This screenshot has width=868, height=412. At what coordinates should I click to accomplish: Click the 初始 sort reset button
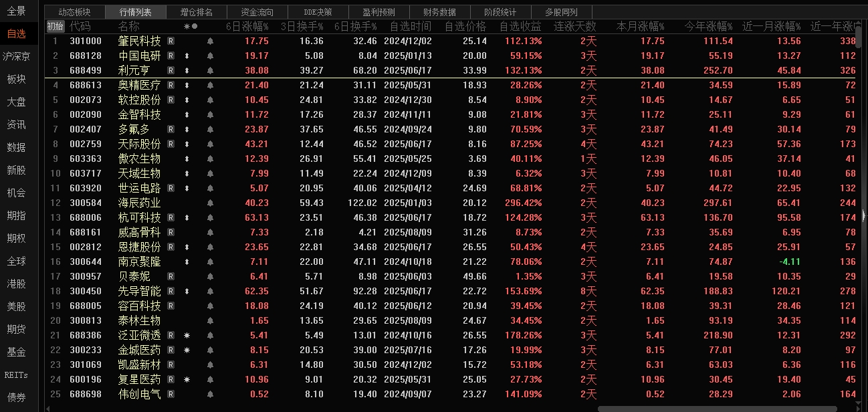(55, 26)
